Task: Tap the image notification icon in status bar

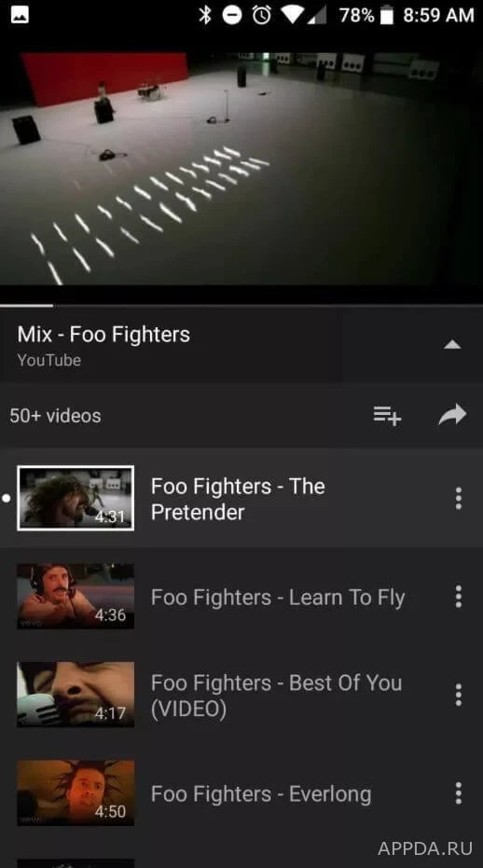Action: [20, 15]
